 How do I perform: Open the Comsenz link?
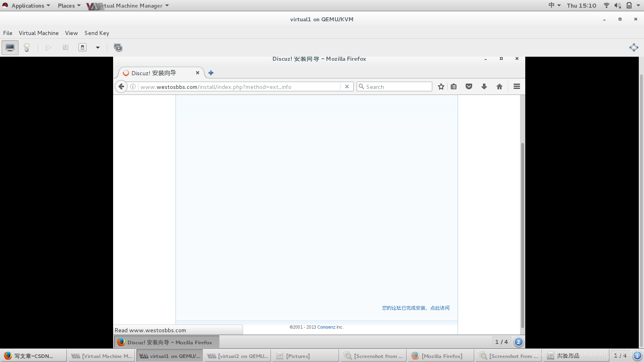coord(326,327)
